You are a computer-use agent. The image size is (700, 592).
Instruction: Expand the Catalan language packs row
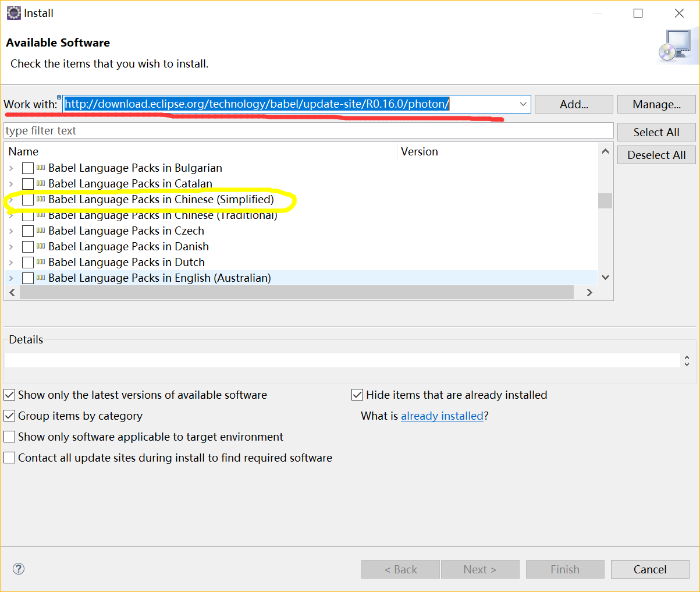[11, 184]
